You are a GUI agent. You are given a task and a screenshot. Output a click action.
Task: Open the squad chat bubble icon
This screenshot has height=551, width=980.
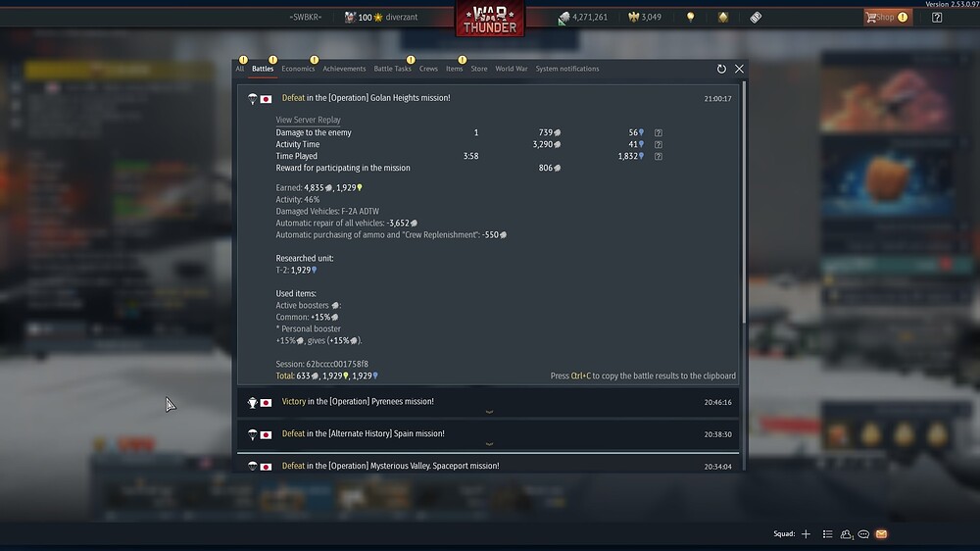pos(863,534)
